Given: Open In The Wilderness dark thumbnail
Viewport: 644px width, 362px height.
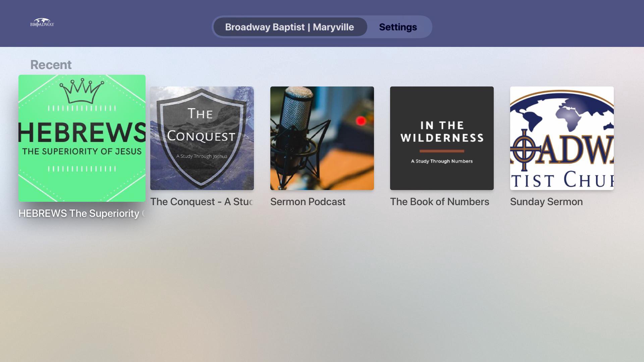Looking at the screenshot, I should 442,138.
